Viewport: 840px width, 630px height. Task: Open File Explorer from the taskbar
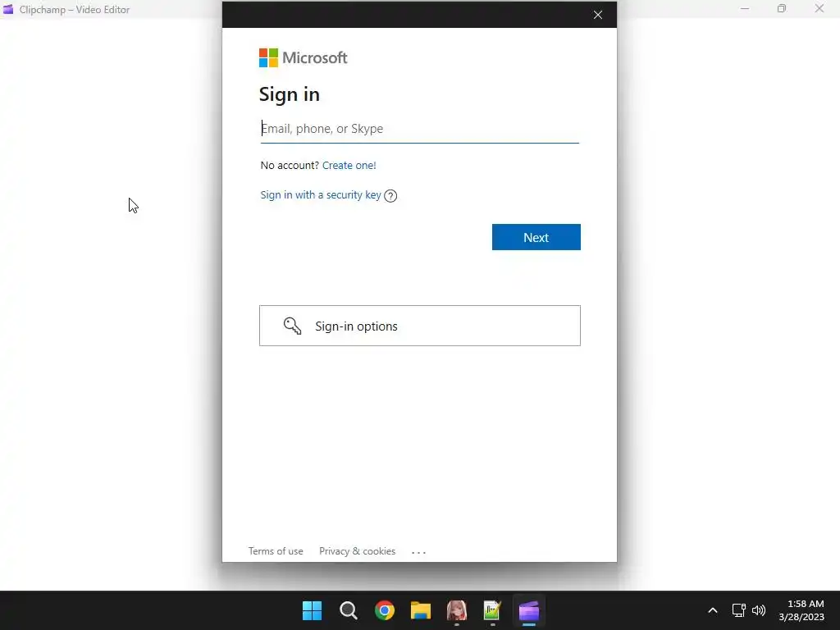(421, 610)
